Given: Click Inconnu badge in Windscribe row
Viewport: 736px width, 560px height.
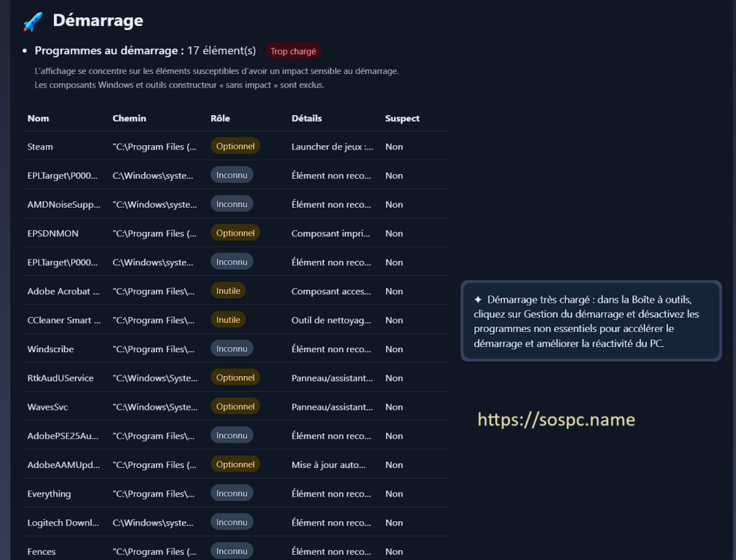Looking at the screenshot, I should point(232,349).
